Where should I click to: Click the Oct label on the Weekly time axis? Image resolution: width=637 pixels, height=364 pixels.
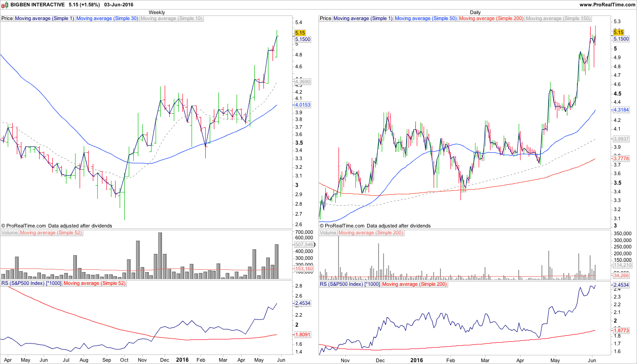(x=124, y=360)
